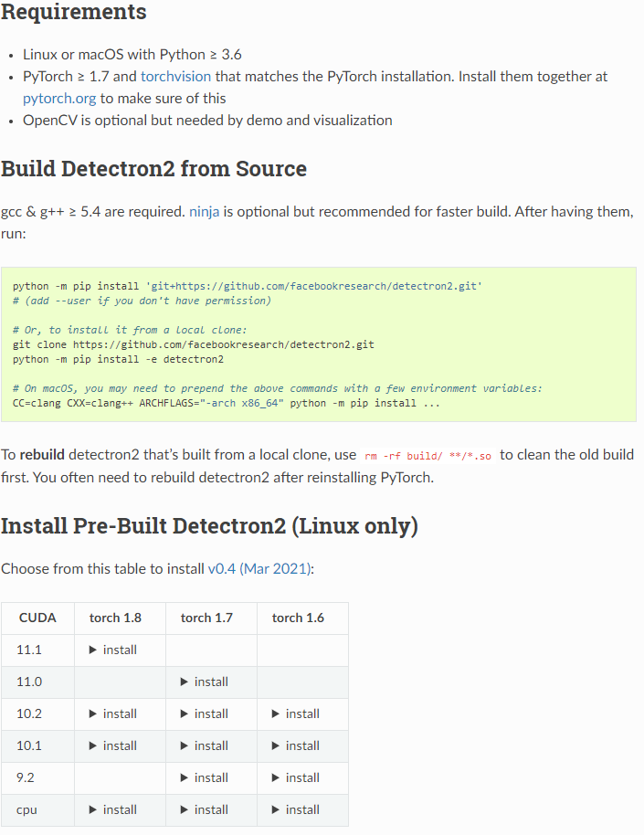Image resolution: width=644 pixels, height=835 pixels.
Task: Expand the cpu install for torch 1.6
Action: [x=295, y=809]
